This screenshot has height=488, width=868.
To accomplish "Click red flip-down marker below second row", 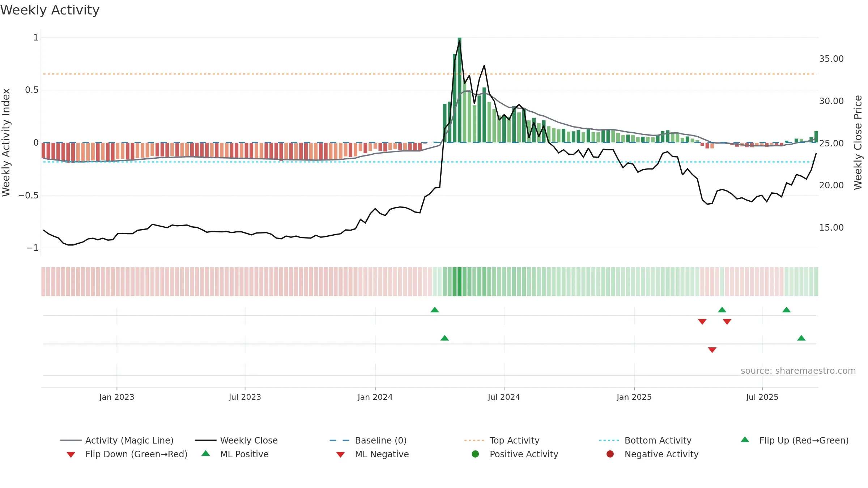I will (x=712, y=350).
